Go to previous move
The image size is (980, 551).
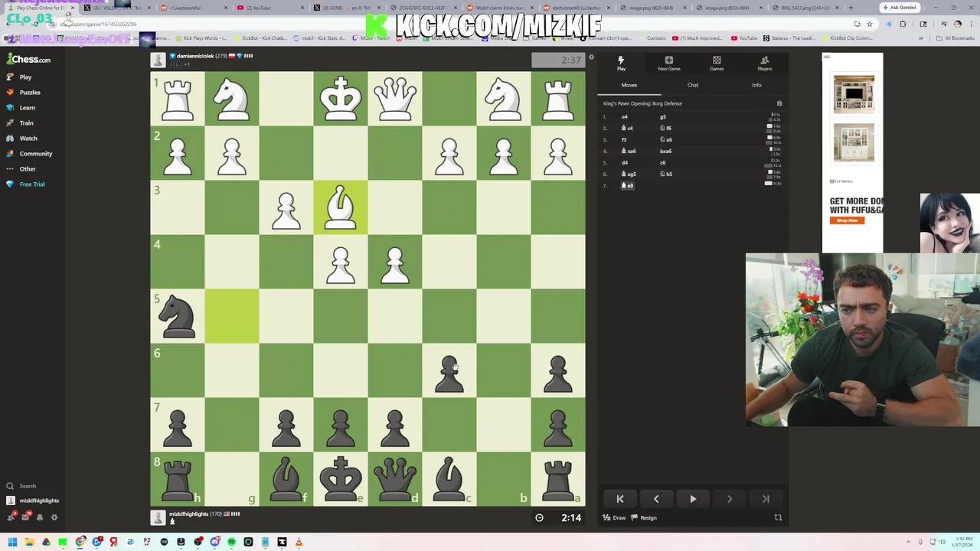pos(656,499)
